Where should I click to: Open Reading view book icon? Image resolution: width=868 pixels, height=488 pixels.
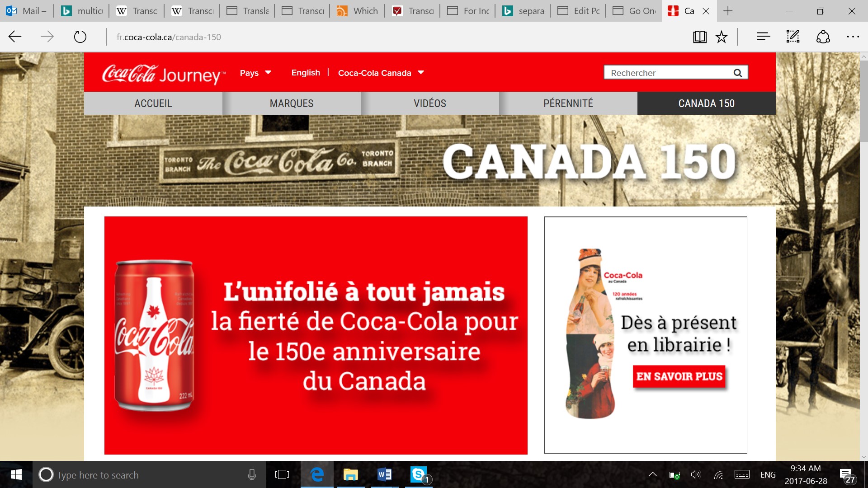[x=700, y=37]
